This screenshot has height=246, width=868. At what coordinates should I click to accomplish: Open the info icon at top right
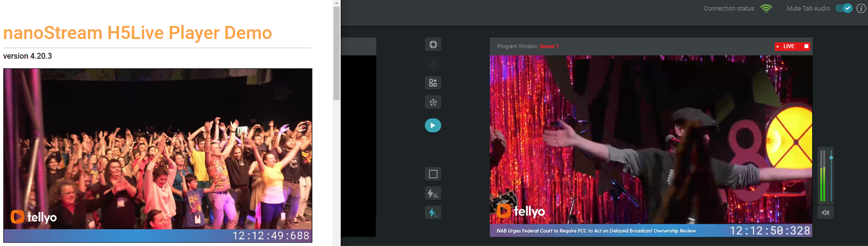pos(861,8)
